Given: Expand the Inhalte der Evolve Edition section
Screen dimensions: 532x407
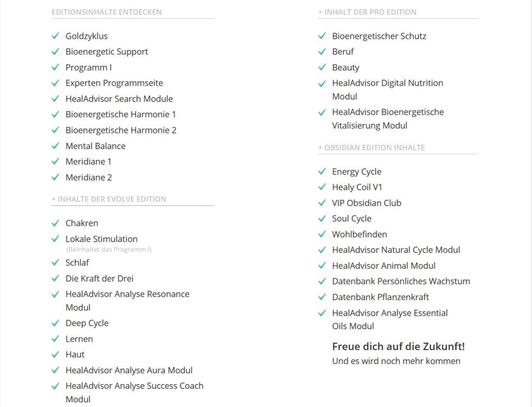Looking at the screenshot, I should point(109,199).
